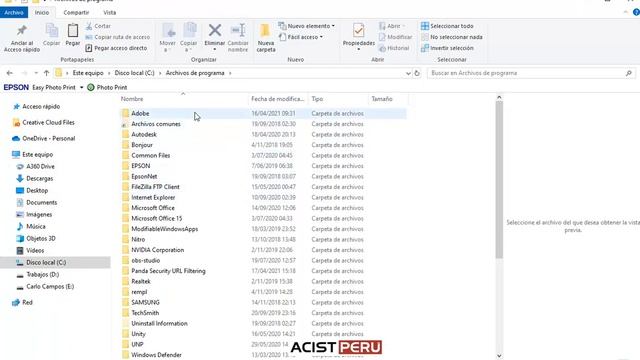Click the Copiar ribbon icon

coord(51,31)
